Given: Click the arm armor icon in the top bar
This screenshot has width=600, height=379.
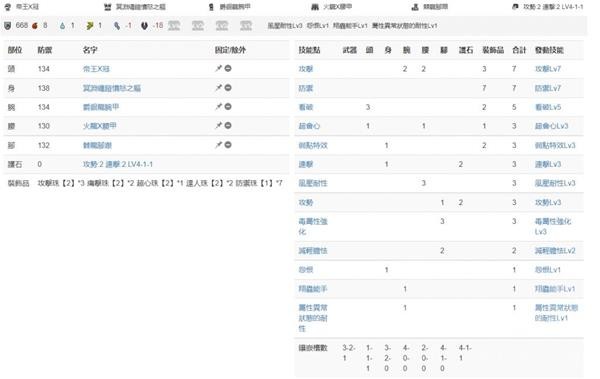Looking at the screenshot, I should (211, 7).
